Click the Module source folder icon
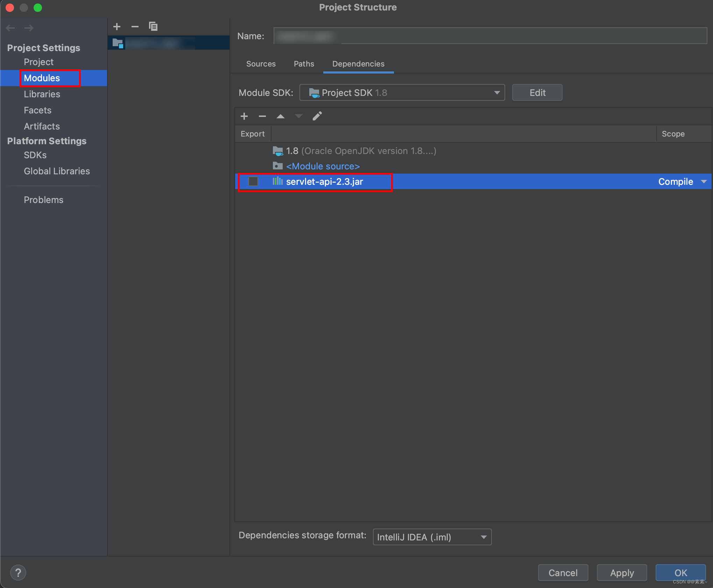 click(x=278, y=166)
